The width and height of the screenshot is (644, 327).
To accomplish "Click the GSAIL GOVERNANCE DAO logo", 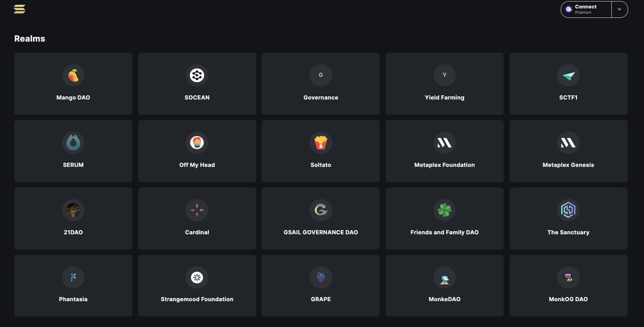I will (x=321, y=211).
